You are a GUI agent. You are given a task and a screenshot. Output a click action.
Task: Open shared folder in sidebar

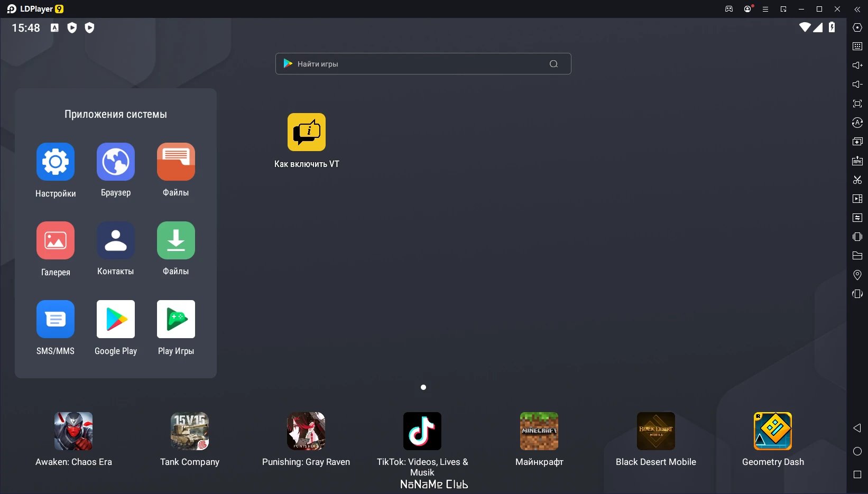857,256
